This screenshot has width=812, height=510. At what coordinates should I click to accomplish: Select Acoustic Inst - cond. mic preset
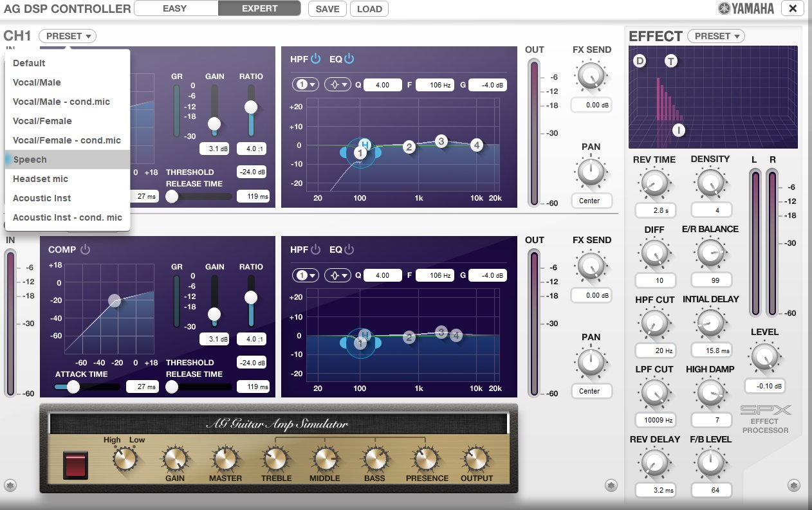pos(68,217)
